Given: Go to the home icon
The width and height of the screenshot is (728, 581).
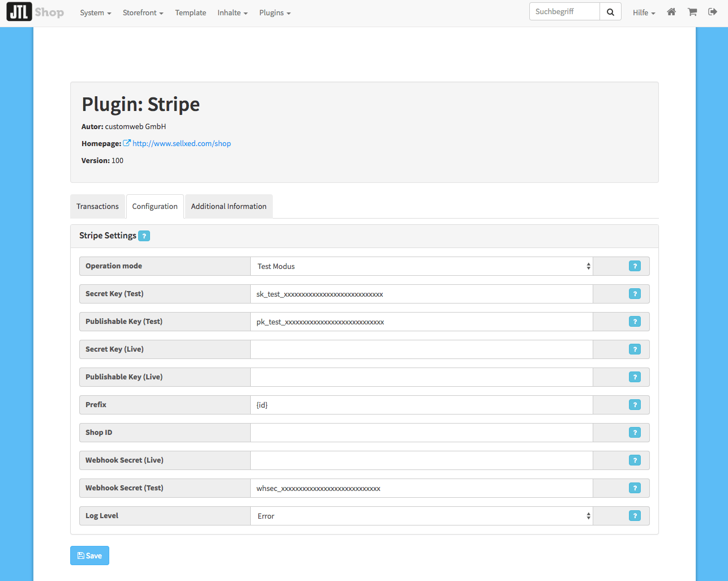Looking at the screenshot, I should click(x=671, y=12).
